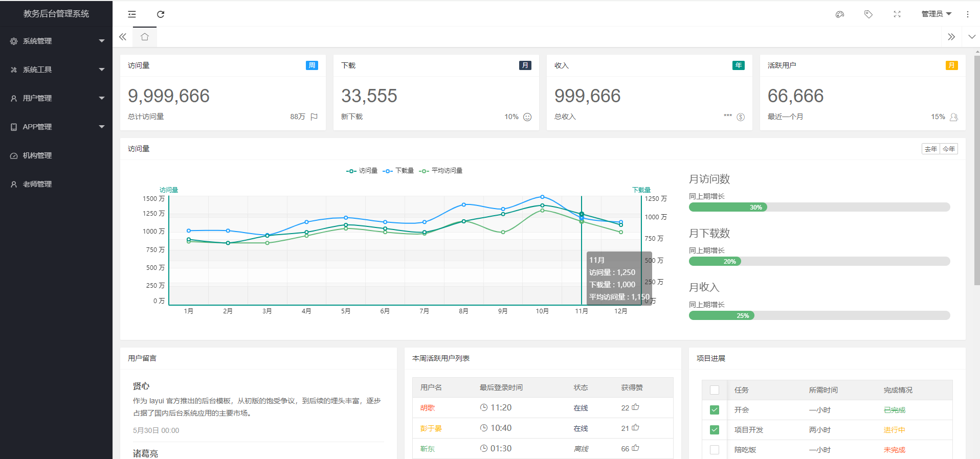Viewport: 980px width, 459px height.
Task: Click the 老师管理 person icon
Action: [14, 185]
